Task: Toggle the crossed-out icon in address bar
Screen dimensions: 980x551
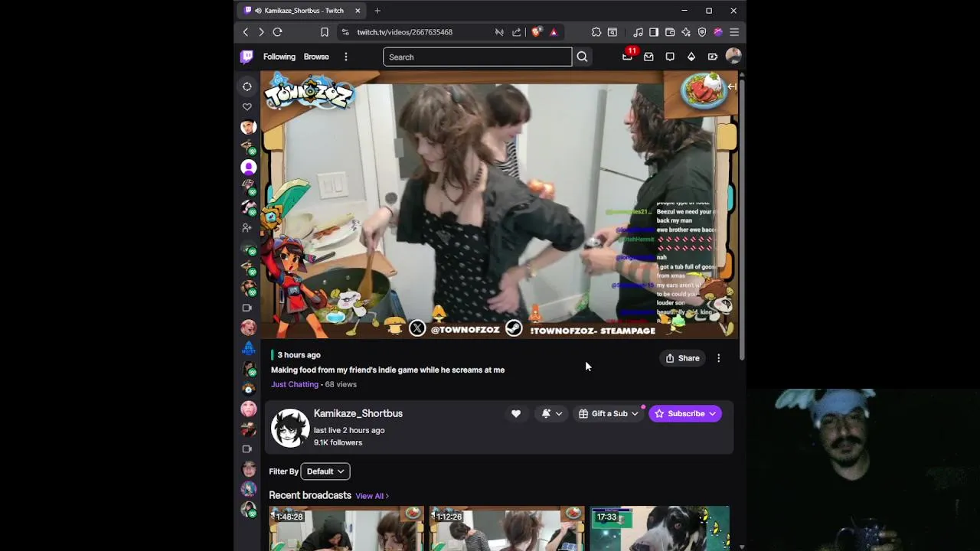Action: [x=499, y=32]
